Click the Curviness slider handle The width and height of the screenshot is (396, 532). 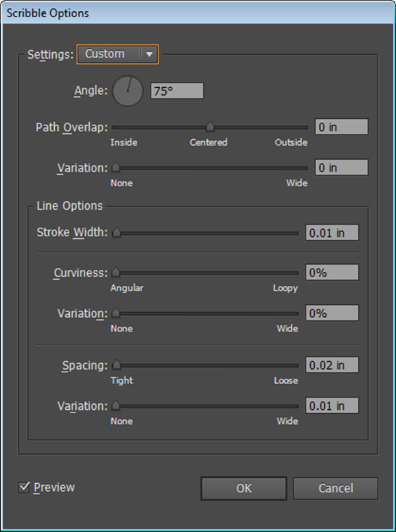116,272
